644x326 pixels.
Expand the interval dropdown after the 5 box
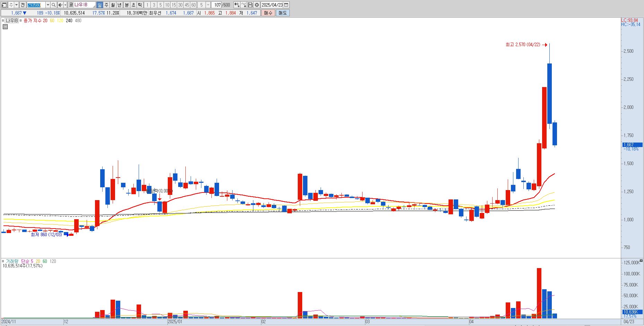[208, 5]
